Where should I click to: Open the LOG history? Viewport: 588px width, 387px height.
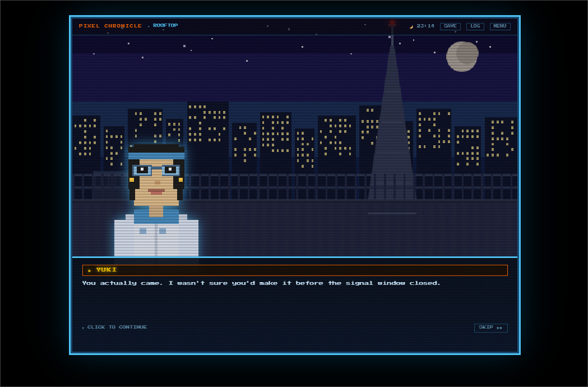tap(475, 26)
